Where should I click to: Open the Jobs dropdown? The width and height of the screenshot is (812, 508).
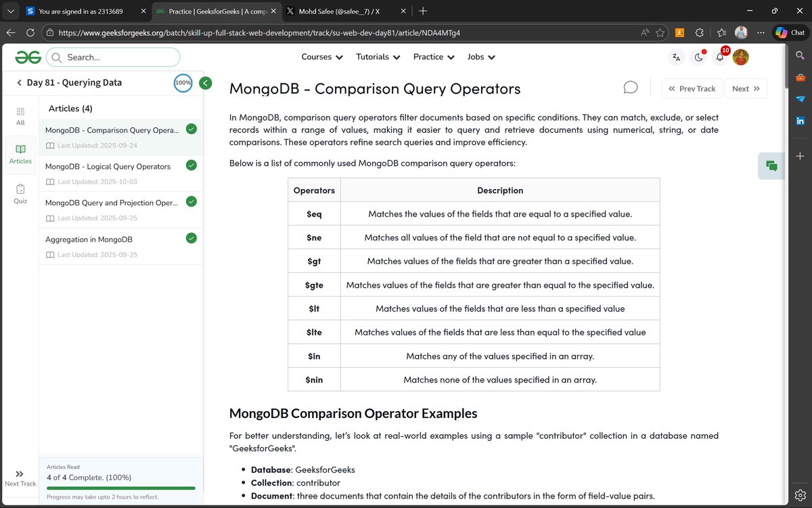tap(480, 57)
